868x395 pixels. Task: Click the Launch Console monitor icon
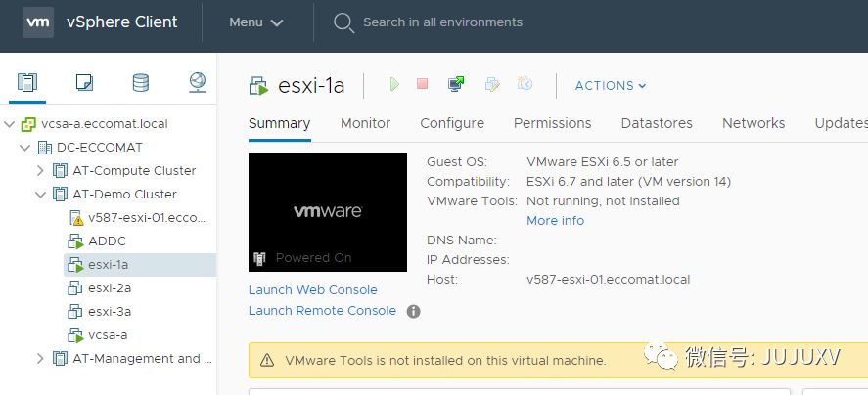coord(456,85)
